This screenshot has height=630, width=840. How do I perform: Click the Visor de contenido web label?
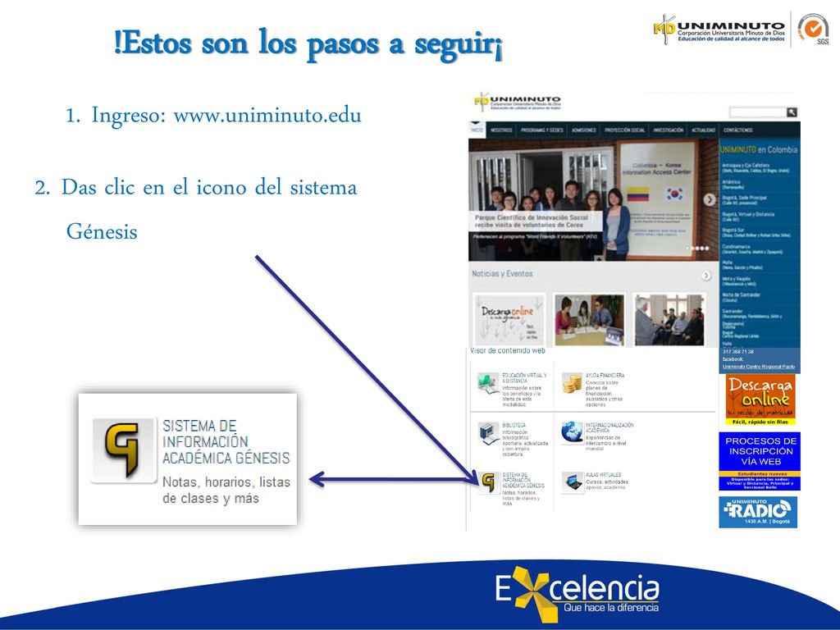pos(507,351)
